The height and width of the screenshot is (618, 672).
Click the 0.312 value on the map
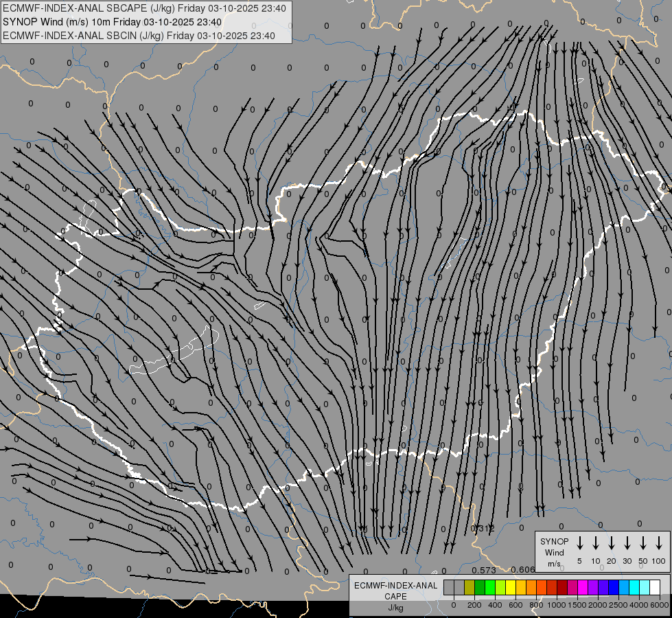(x=483, y=529)
